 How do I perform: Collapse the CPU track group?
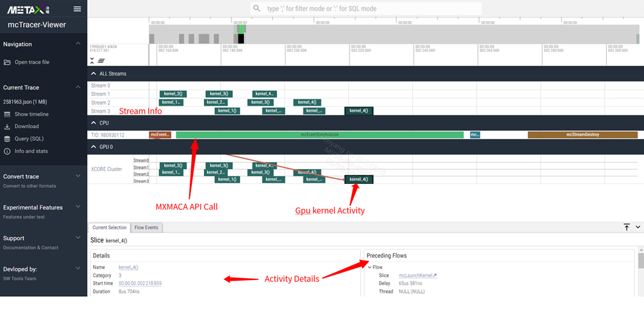point(94,122)
